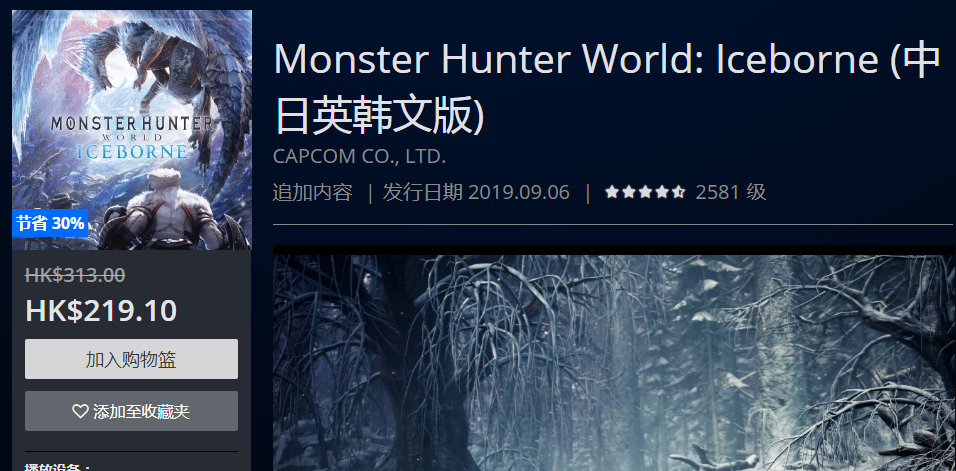Click the first star in the rating
This screenshot has height=471, width=956.
click(612, 193)
